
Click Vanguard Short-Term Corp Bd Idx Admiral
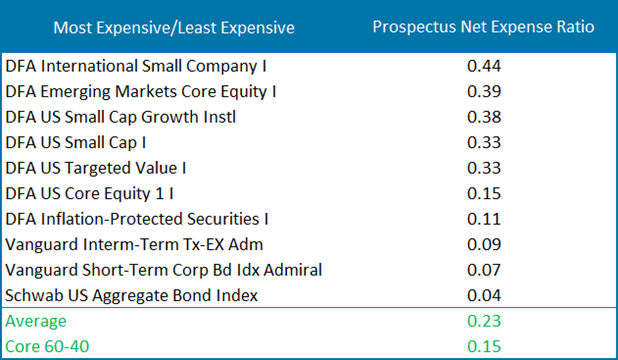click(164, 270)
